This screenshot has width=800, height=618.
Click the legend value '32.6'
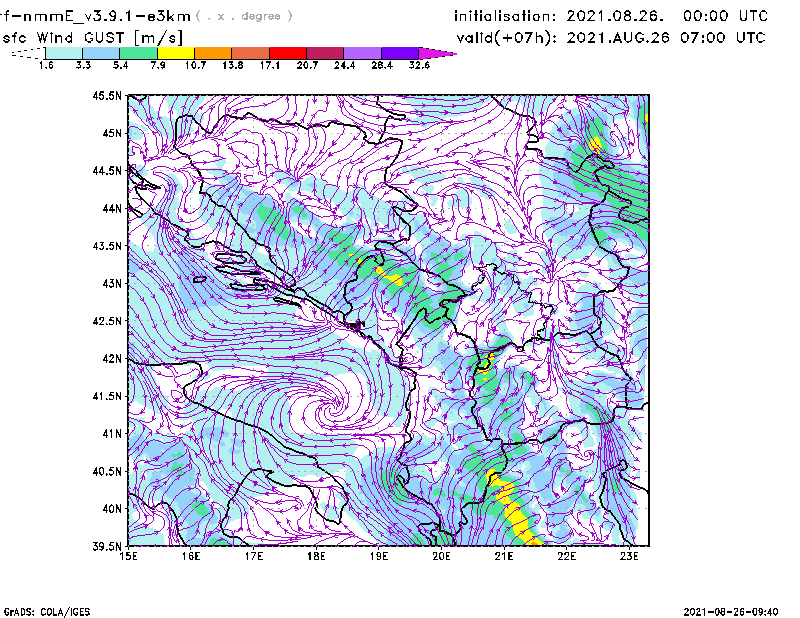click(x=419, y=65)
